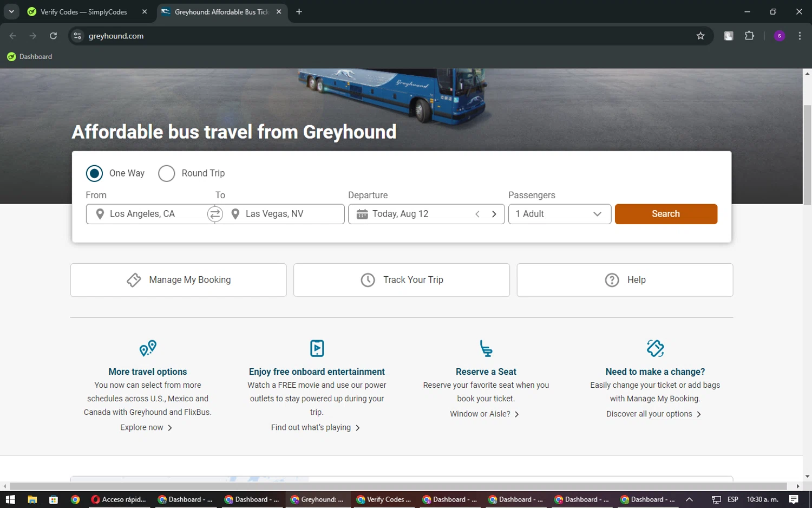Open Need to make a change? heading

(x=655, y=372)
